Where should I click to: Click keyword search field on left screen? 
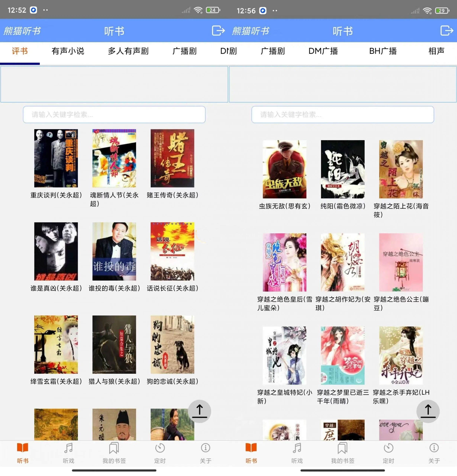114,114
